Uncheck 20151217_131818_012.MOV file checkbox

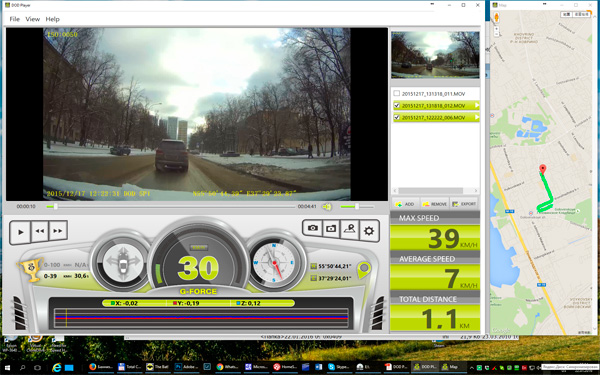pos(397,105)
